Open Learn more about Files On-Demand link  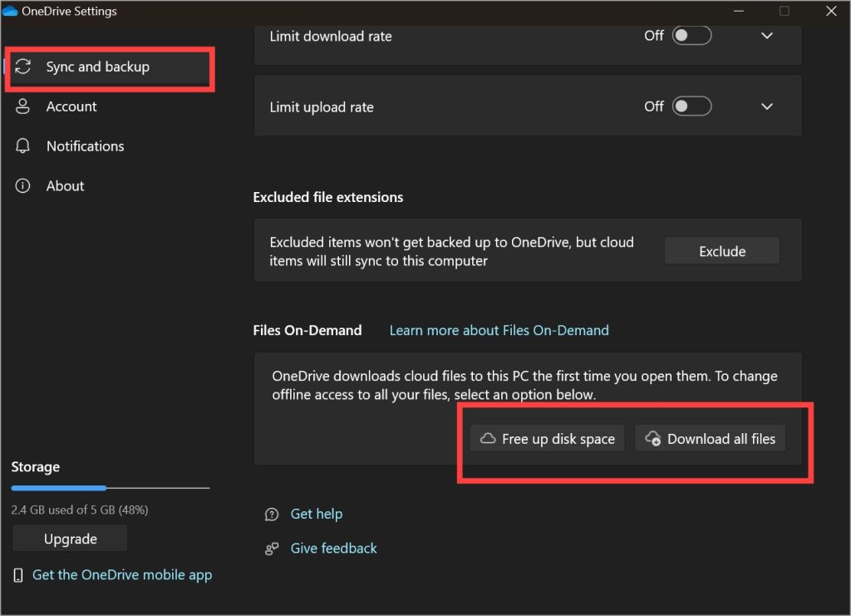(x=499, y=330)
